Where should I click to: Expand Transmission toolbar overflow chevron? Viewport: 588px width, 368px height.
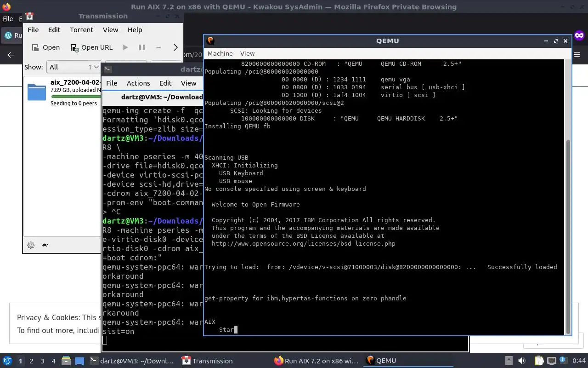pos(175,47)
